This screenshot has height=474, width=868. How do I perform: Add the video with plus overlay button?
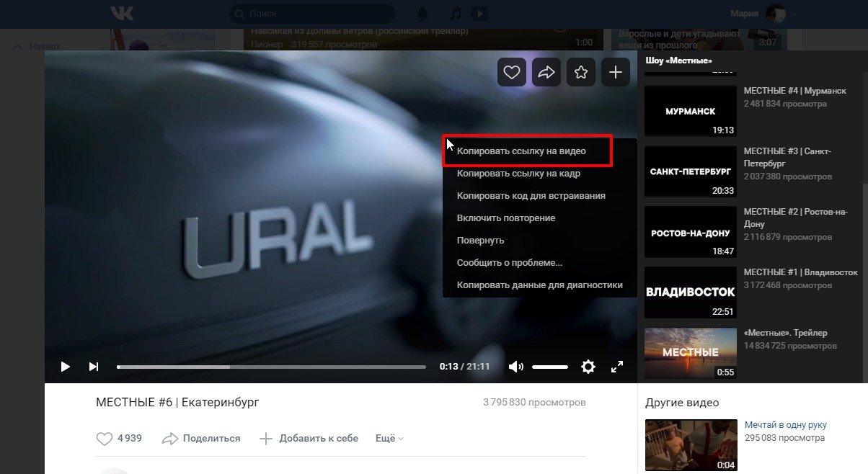click(x=616, y=72)
